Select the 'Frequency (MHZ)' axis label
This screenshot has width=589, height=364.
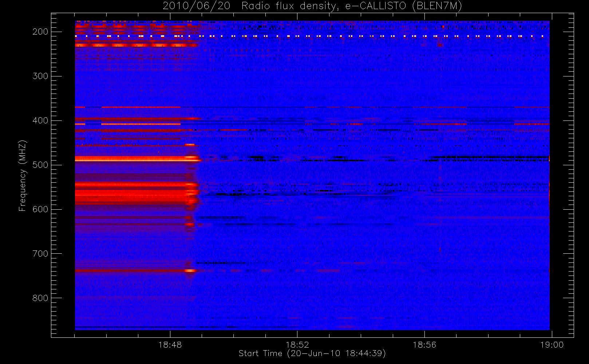pos(23,175)
